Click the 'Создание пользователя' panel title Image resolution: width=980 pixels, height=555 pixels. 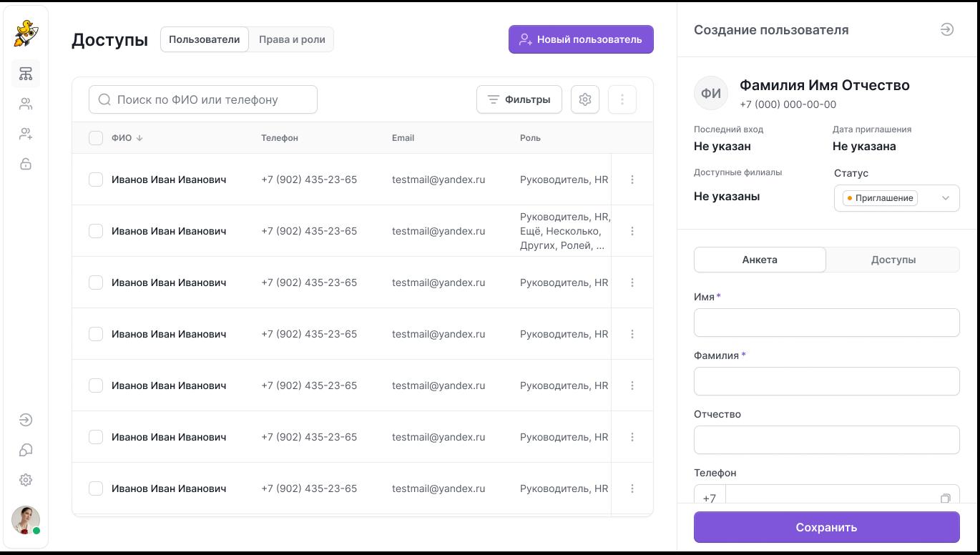tap(771, 30)
